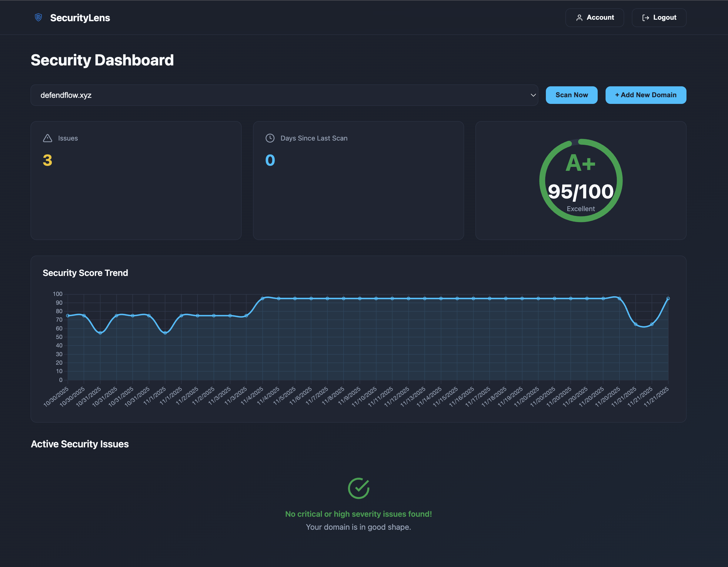Viewport: 728px width, 567px height.
Task: Click the Days Since Last Scan label
Action: coord(314,138)
